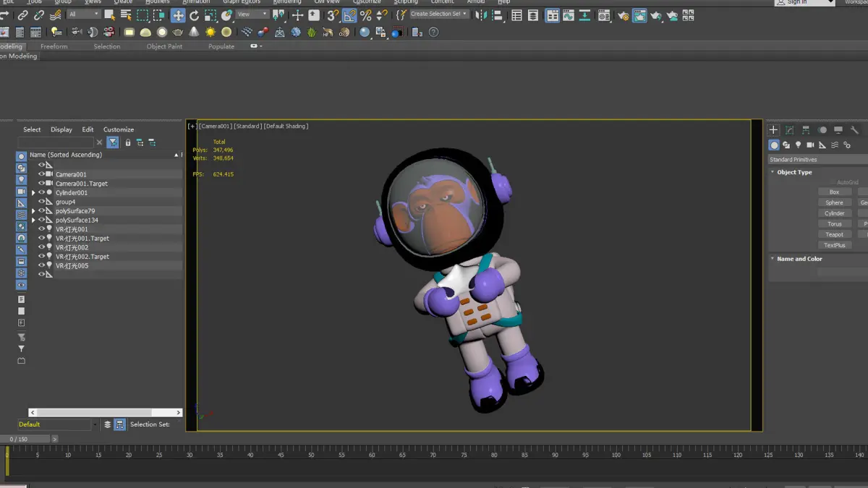The height and width of the screenshot is (488, 868).
Task: Click the Render Production teapot icon
Action: pos(656,16)
